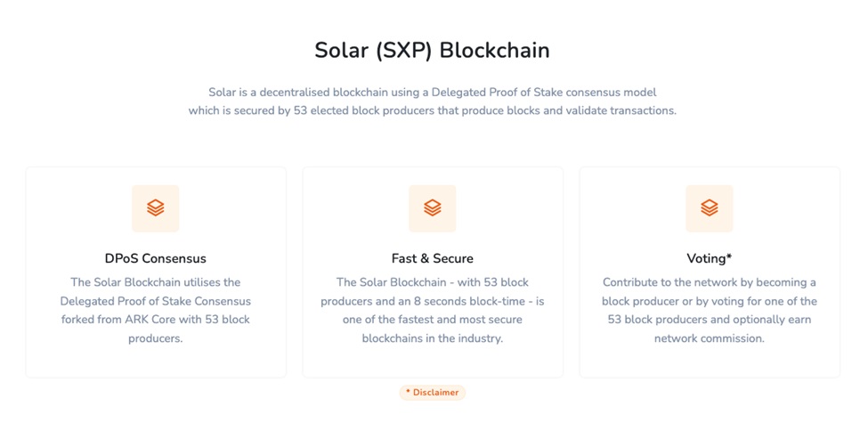Click "Delegated Proof of Stake Consensus" in DPoS card

coord(156,301)
